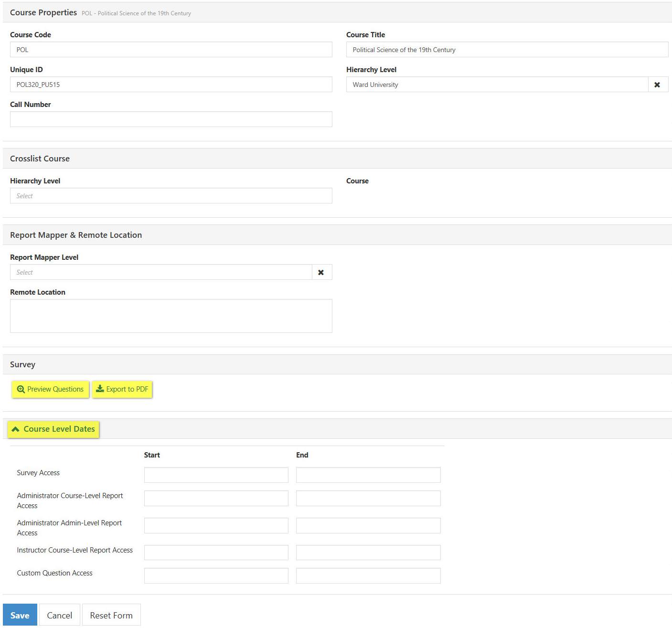Click the Unique ID input field

pos(171,85)
